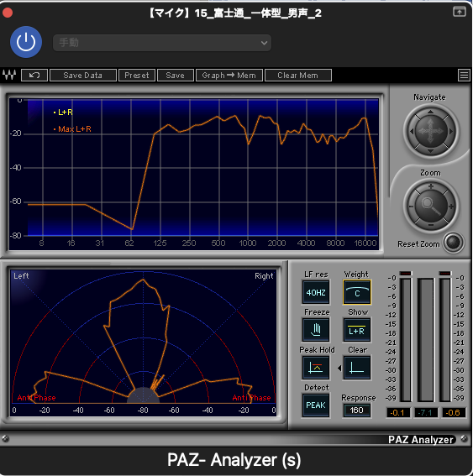473x476 pixels.
Task: Click the Navigate left arrow
Action: point(412,132)
